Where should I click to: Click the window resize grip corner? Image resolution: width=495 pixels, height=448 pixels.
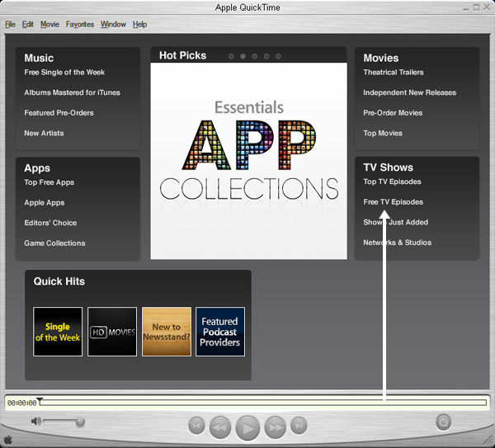[489, 441]
